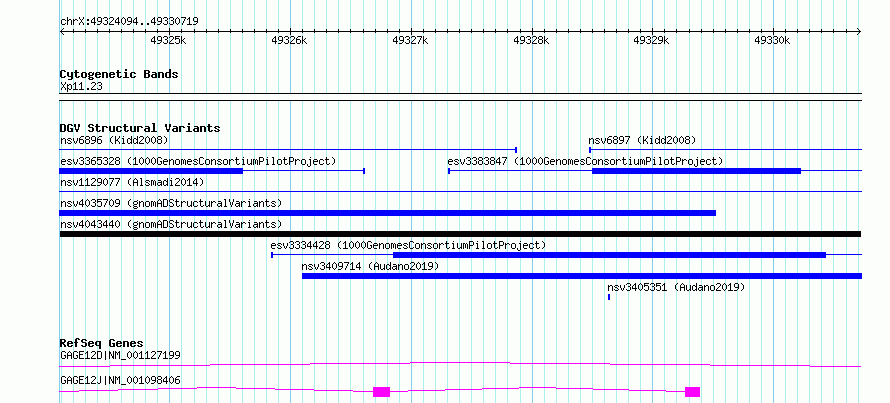Screen dimensions: 890x403
Task: Click the left magenta exon of GAGE12J
Action: click(x=381, y=392)
